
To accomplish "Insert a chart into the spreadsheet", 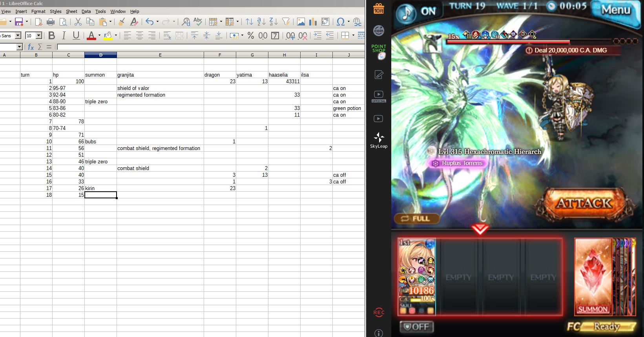I will pos(313,22).
